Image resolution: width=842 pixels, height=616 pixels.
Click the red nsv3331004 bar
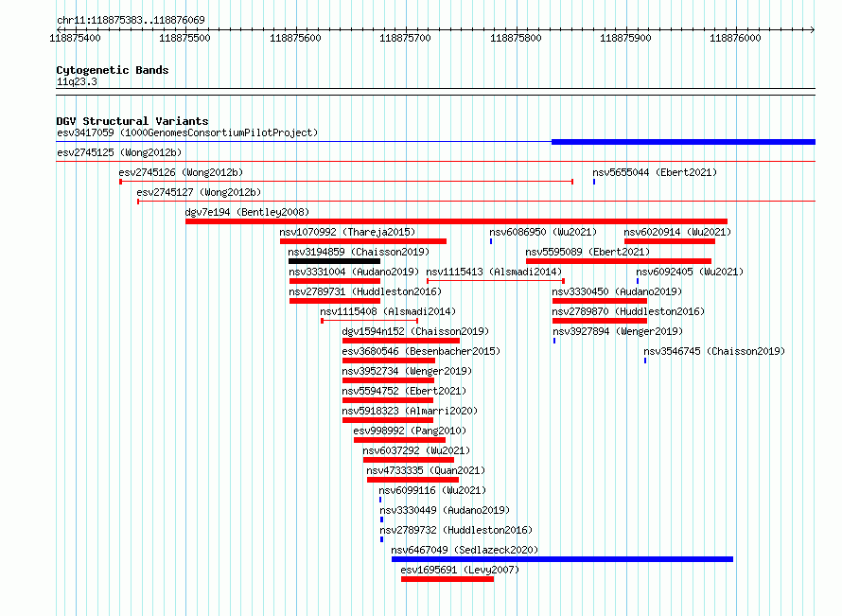pyautogui.click(x=335, y=281)
